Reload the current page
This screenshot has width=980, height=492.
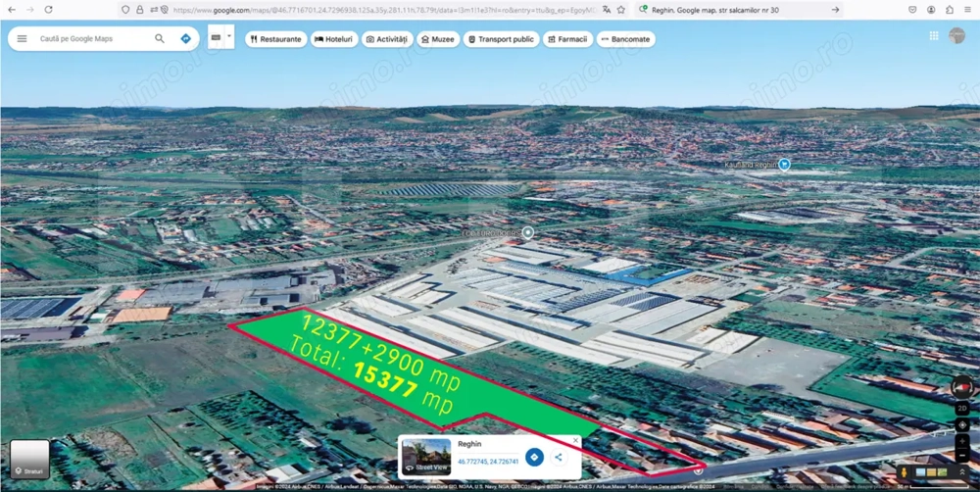point(48,10)
